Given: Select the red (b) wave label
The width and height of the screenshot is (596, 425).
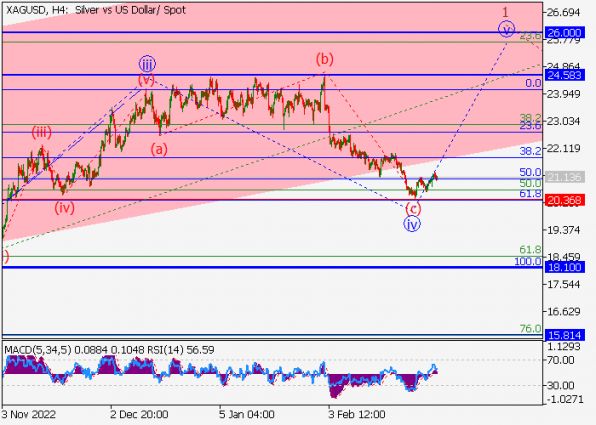Looking at the screenshot, I should tap(324, 59).
